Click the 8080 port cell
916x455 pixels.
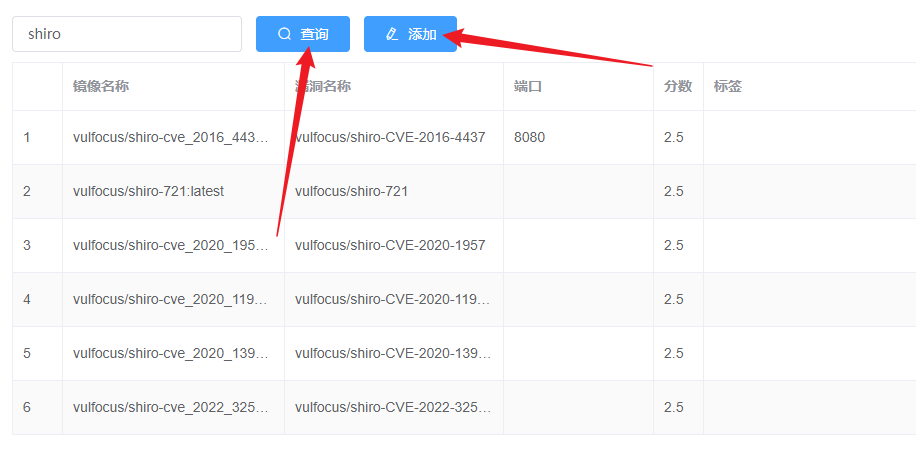point(530,137)
